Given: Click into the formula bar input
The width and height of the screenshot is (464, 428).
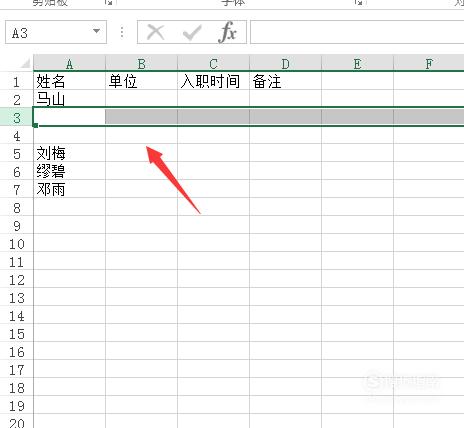Looking at the screenshot, I should coord(357,32).
